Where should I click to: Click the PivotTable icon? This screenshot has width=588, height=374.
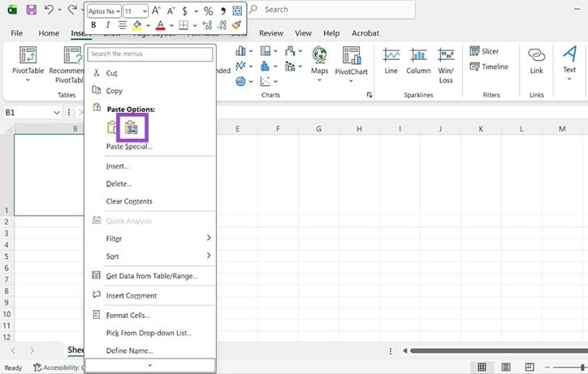point(28,55)
